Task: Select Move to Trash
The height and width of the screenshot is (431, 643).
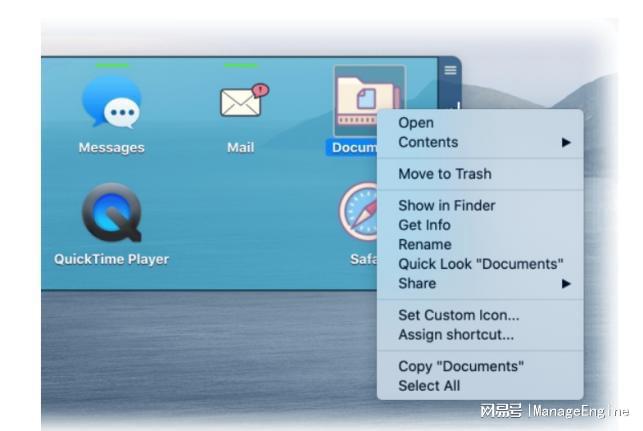Action: click(445, 174)
